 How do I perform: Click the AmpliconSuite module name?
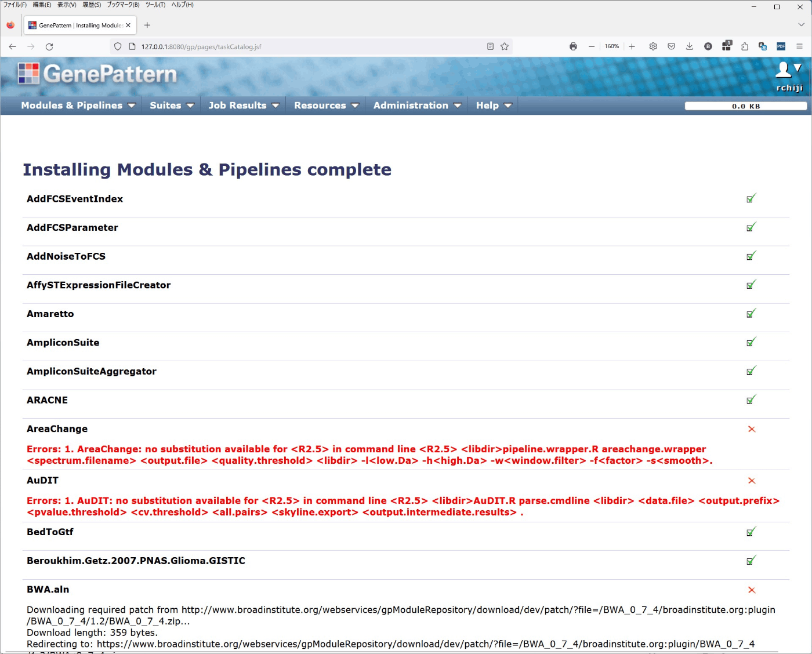pyautogui.click(x=63, y=343)
